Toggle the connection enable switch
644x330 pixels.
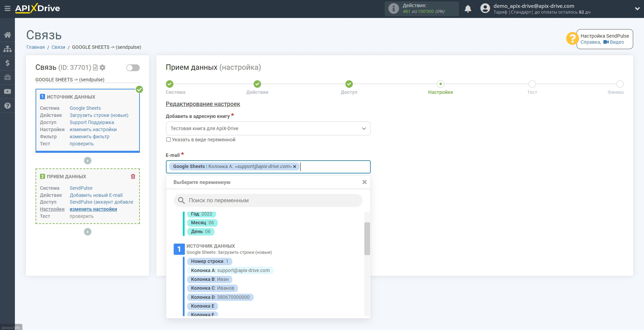[x=133, y=68]
